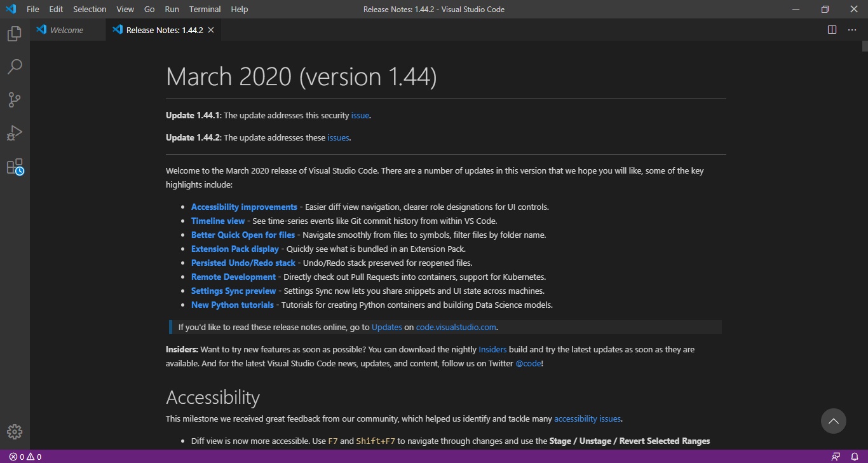
Task: Click the scroll-to-top arrow button
Action: (x=834, y=420)
